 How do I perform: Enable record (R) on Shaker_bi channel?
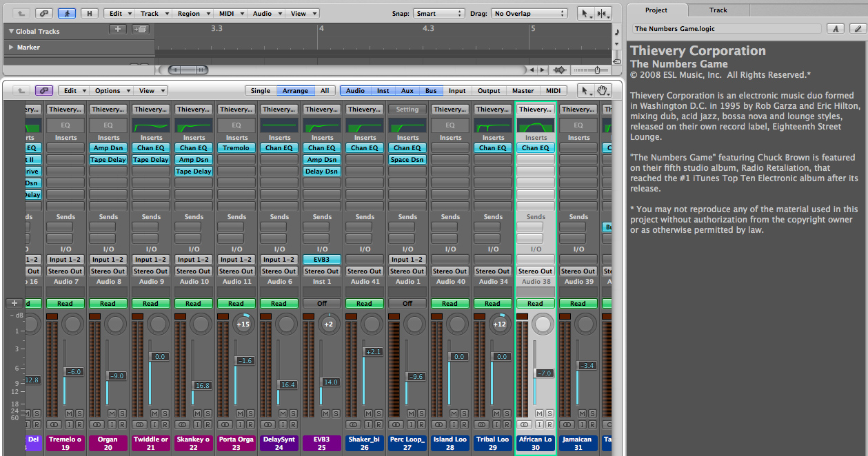(379, 425)
